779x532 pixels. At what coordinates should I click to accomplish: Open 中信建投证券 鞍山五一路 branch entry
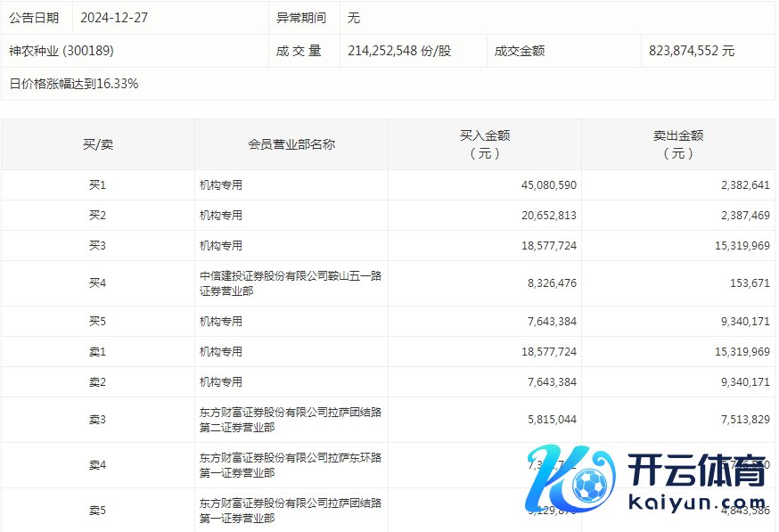(291, 283)
